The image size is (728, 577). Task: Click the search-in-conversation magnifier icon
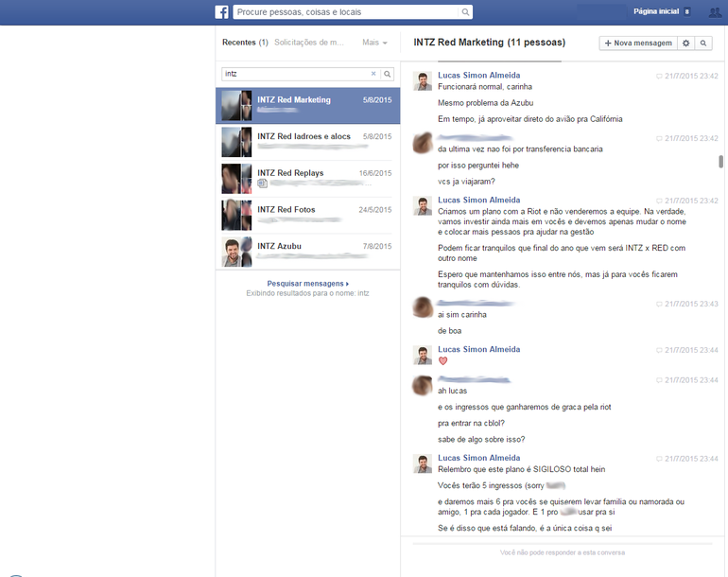click(x=703, y=44)
